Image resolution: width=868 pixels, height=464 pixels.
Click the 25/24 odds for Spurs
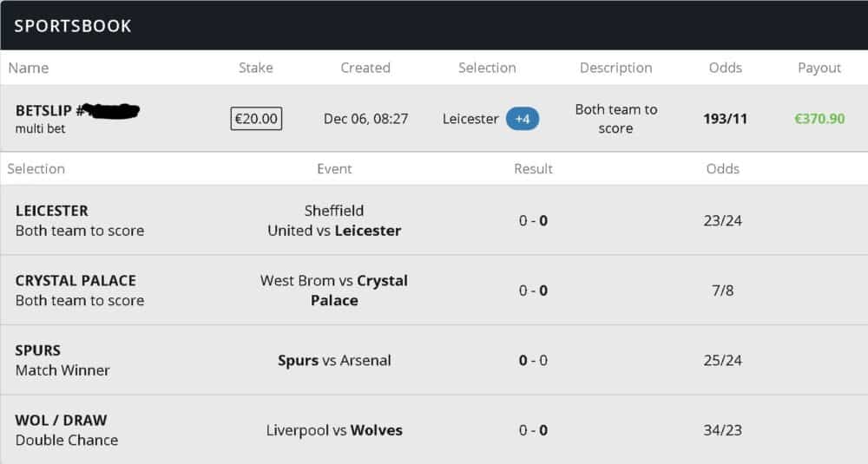pos(723,360)
